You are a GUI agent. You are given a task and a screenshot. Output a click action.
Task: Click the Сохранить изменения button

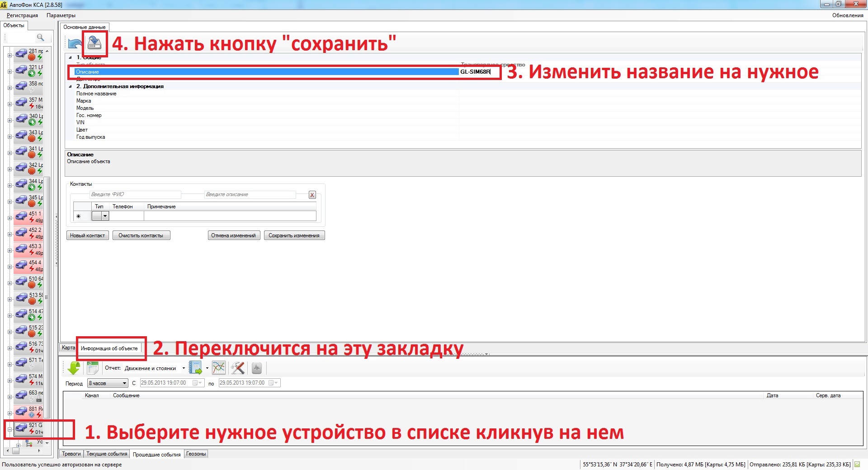pyautogui.click(x=294, y=235)
